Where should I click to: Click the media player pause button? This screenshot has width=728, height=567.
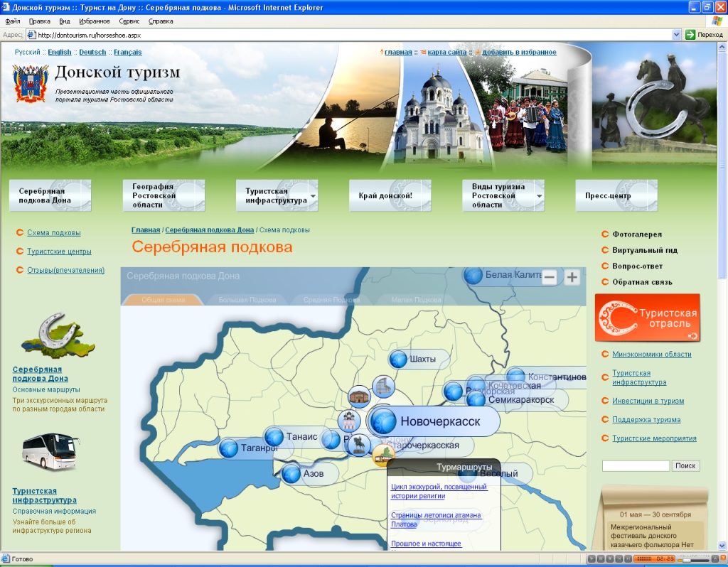tap(600, 558)
